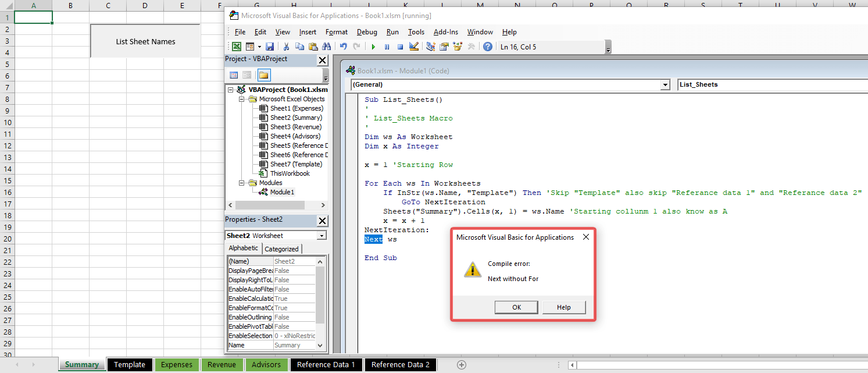
Task: Click the Copy icon in the VBA toolbar
Action: [299, 47]
